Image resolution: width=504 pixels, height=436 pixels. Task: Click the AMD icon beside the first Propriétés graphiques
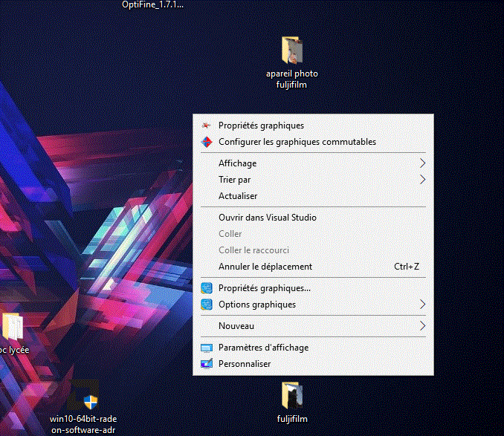(x=207, y=126)
